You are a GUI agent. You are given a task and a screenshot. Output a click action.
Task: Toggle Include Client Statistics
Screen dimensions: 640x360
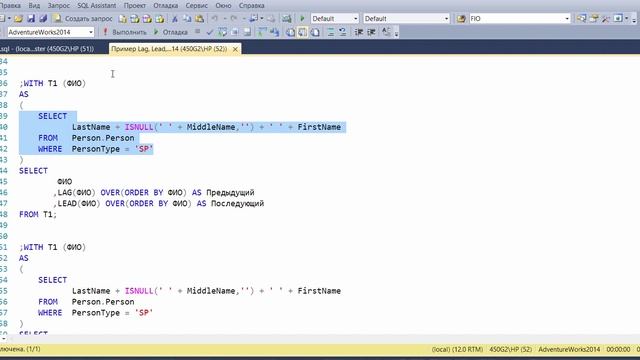click(274, 32)
